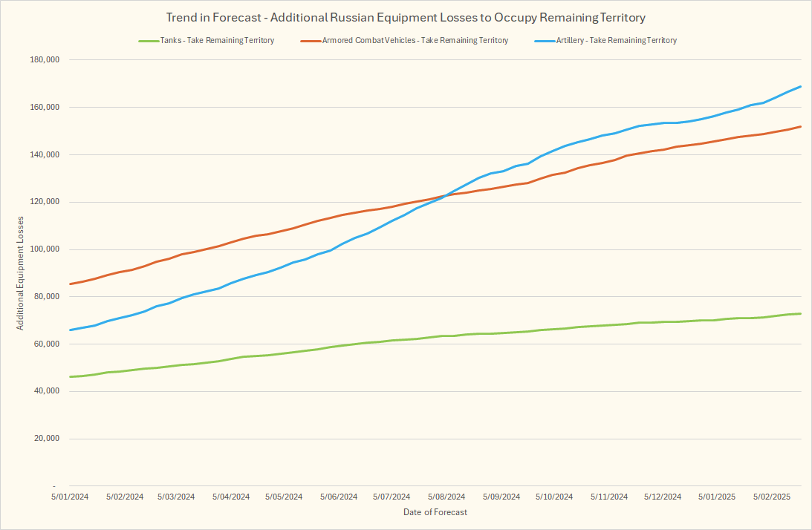812x530 pixels.
Task: Select the Armored Combat Vehicles legend entry
Action: (x=415, y=41)
